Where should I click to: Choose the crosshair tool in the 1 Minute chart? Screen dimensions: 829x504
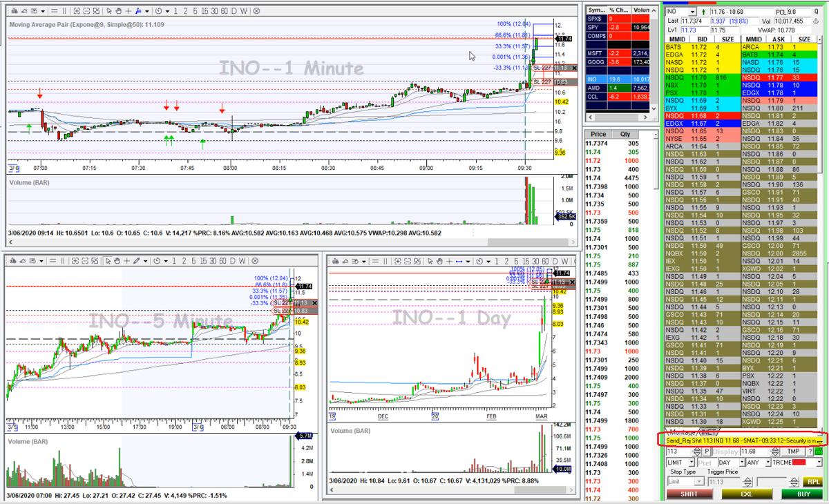(x=128, y=11)
